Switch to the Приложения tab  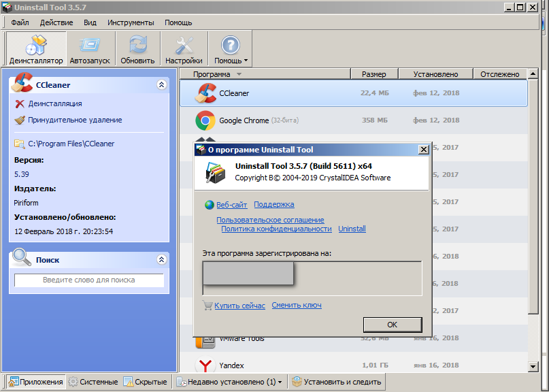click(36, 382)
